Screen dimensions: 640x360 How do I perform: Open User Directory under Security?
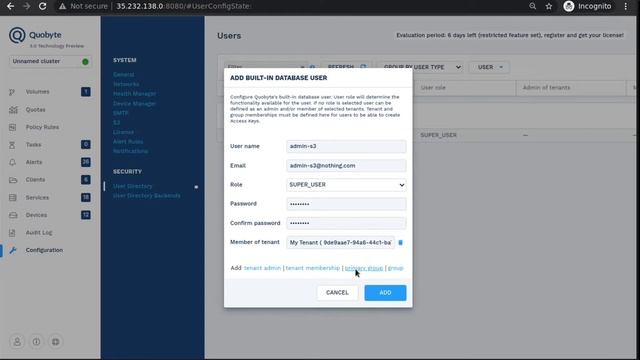(133, 186)
